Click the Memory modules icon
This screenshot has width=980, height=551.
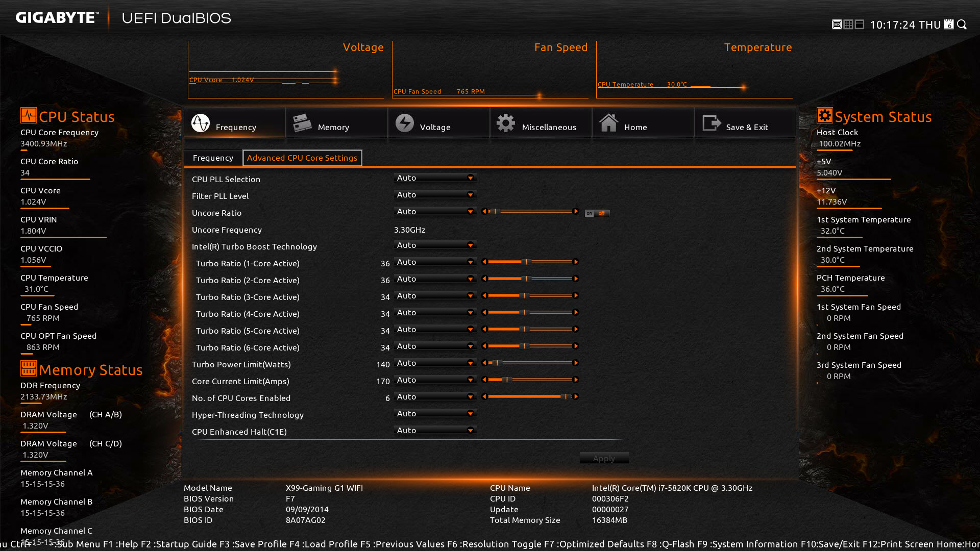pyautogui.click(x=302, y=123)
